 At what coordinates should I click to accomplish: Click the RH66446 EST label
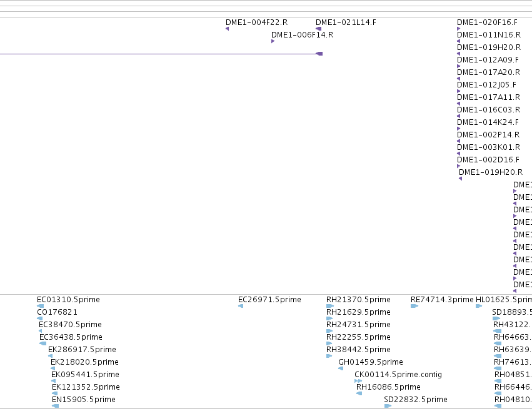pyautogui.click(x=513, y=387)
